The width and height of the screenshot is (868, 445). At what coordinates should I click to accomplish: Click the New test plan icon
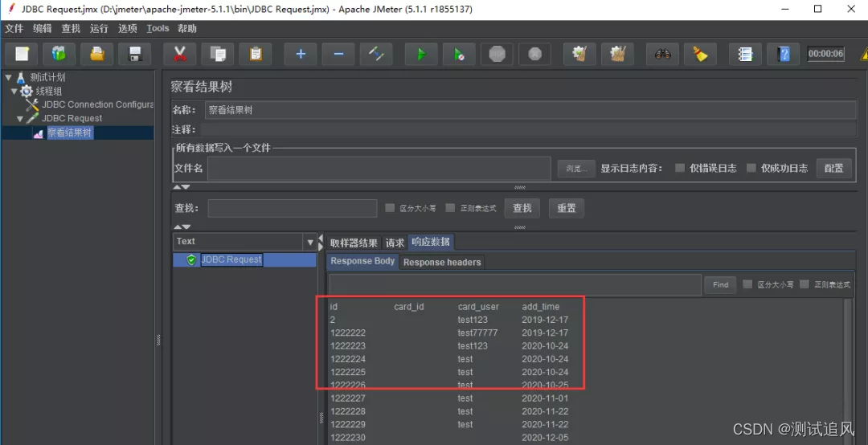click(22, 54)
